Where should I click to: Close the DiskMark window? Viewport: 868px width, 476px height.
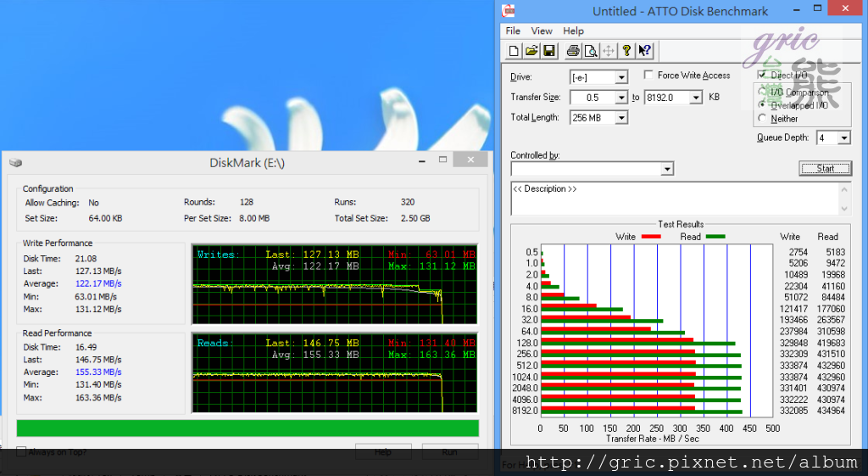tap(470, 160)
